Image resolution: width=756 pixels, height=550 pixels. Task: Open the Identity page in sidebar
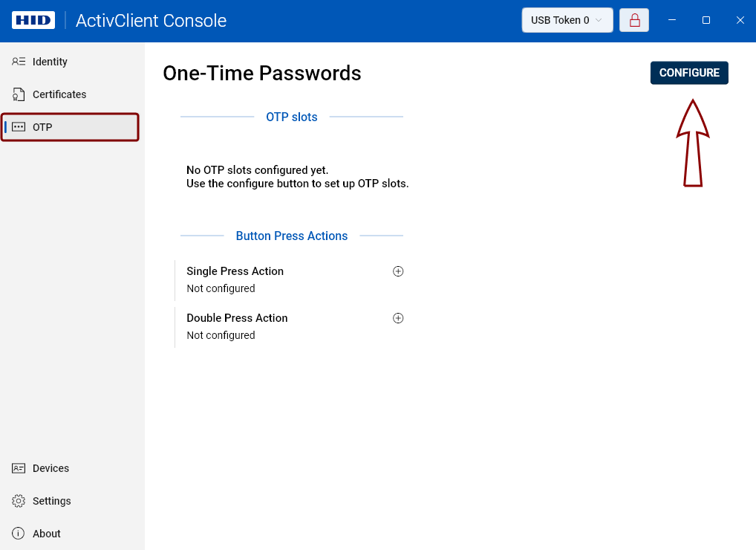(x=50, y=62)
